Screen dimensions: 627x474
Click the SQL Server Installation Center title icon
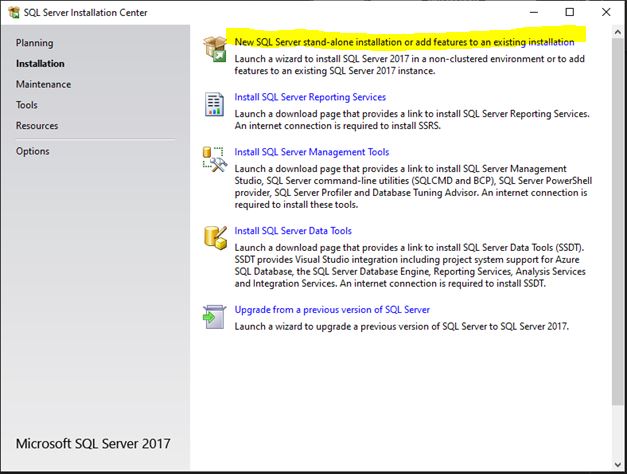(x=13, y=12)
